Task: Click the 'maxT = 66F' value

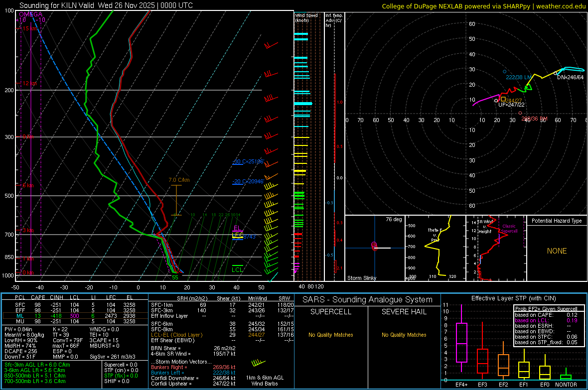Action: (x=65, y=346)
